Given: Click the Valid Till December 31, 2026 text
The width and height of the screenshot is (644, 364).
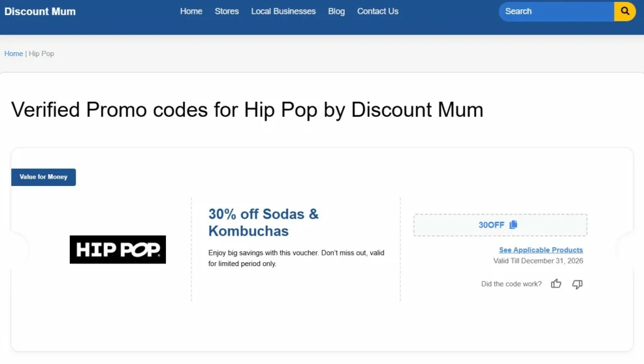Looking at the screenshot, I should coord(538,260).
